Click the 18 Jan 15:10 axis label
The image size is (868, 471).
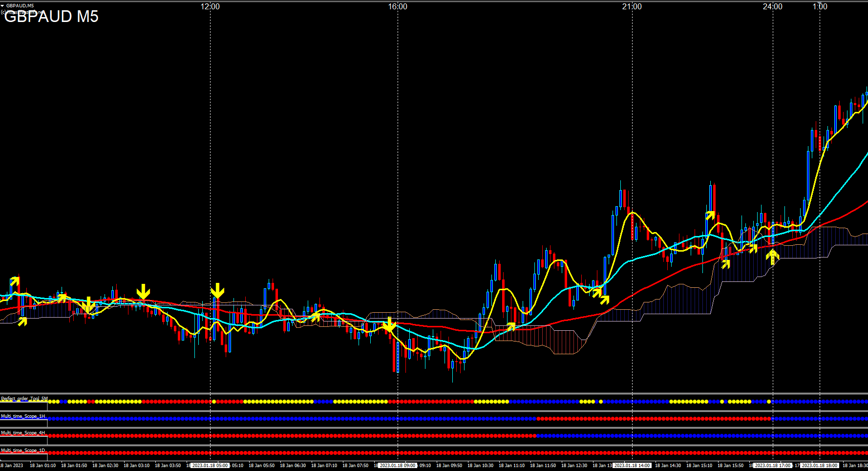[x=699, y=466]
